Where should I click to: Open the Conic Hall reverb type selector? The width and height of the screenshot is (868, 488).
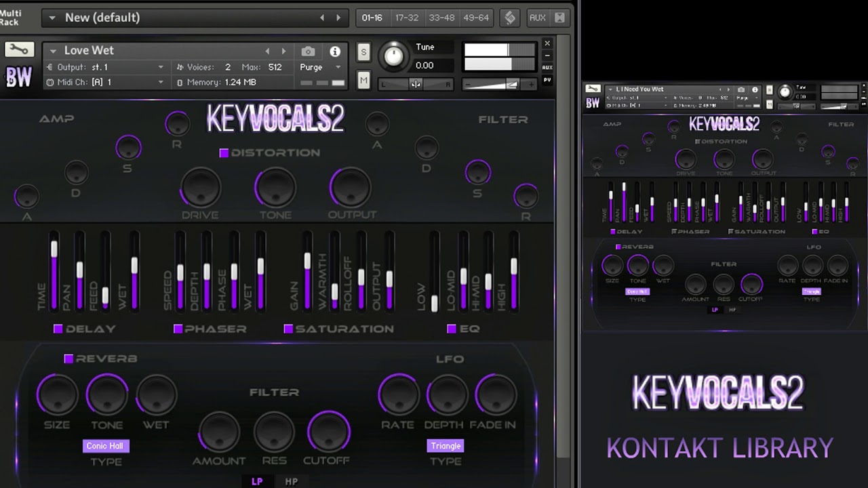[x=105, y=446]
